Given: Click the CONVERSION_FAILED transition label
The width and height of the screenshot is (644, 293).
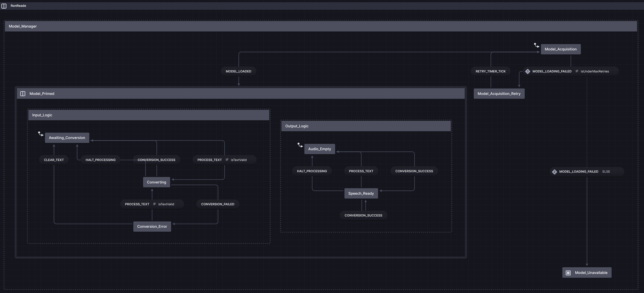Looking at the screenshot, I should (x=217, y=204).
